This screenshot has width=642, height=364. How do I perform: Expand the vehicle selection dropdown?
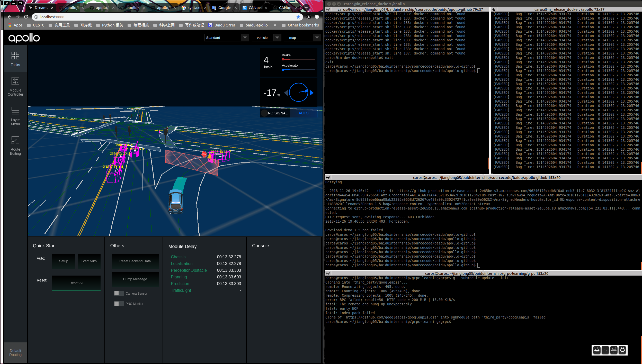[x=266, y=38]
